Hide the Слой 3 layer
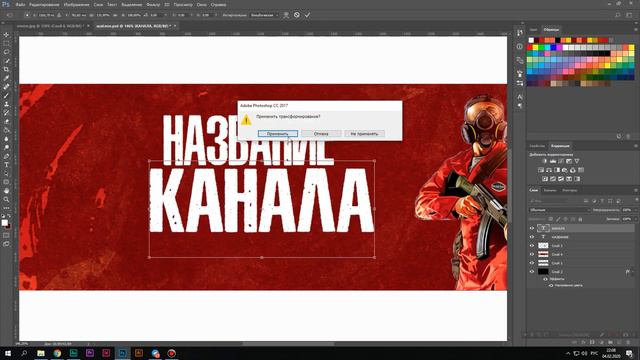The image size is (640, 360). click(x=532, y=246)
